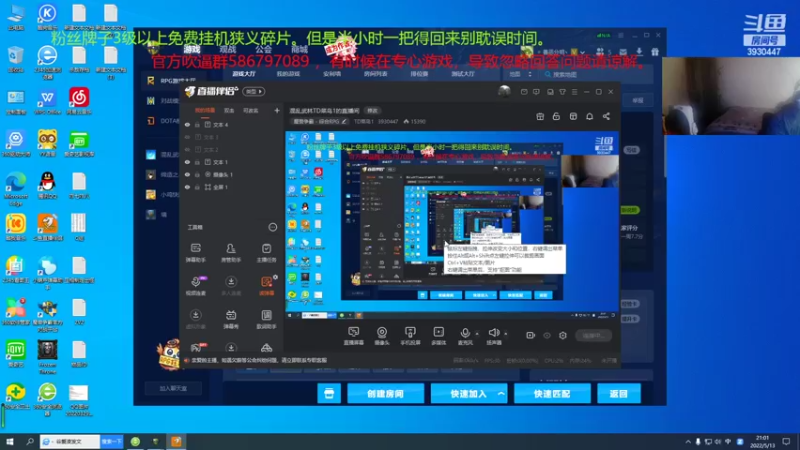Click the 搜索地图 search field

597,74
